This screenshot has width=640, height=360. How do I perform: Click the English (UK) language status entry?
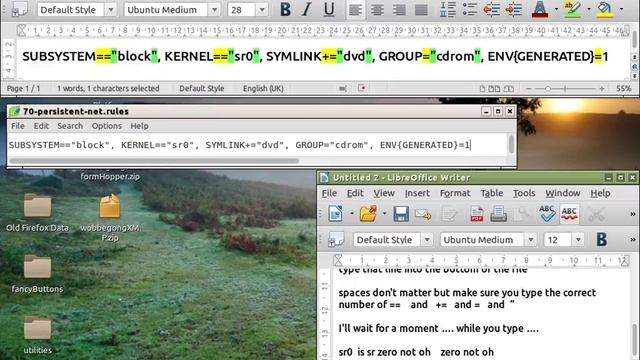pos(263,88)
